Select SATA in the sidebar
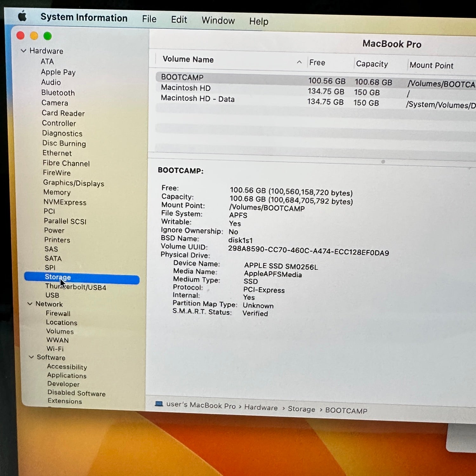Image resolution: width=476 pixels, height=476 pixels. click(53, 258)
